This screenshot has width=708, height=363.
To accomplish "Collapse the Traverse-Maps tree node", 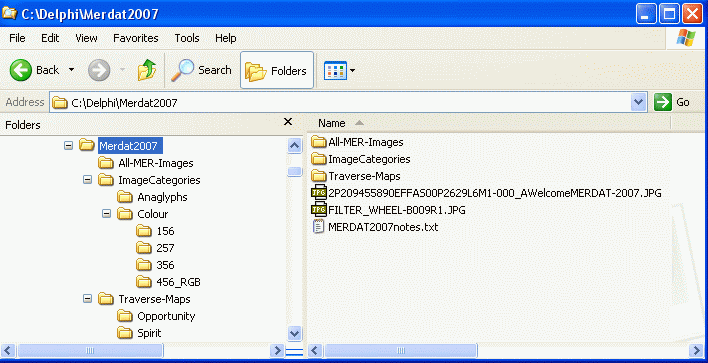I will (x=88, y=299).
